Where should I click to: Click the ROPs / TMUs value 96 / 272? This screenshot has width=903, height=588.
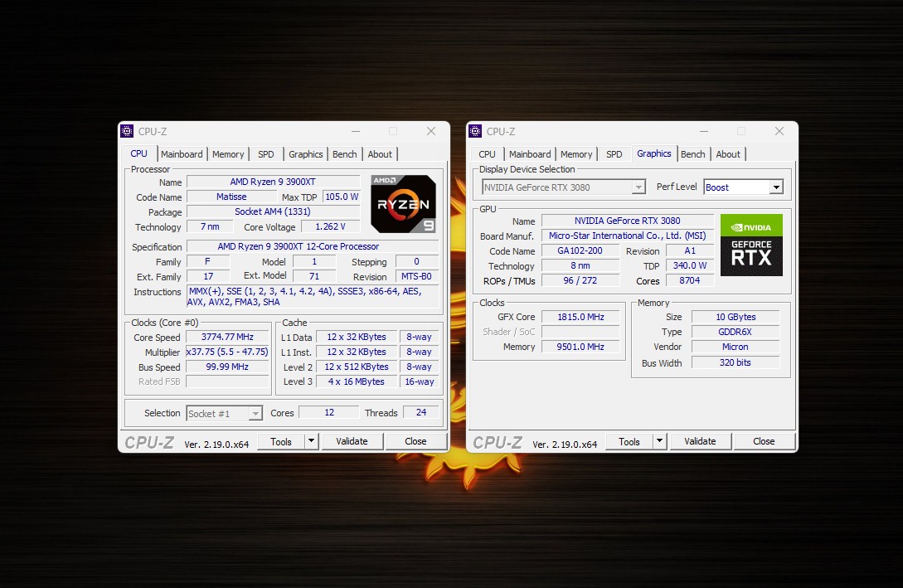[x=580, y=280]
